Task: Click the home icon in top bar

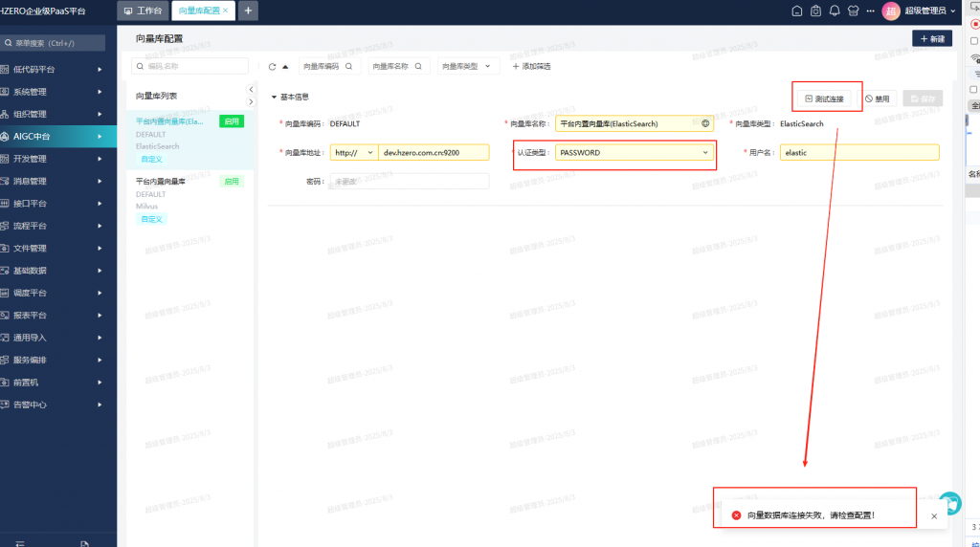Action: tap(797, 11)
